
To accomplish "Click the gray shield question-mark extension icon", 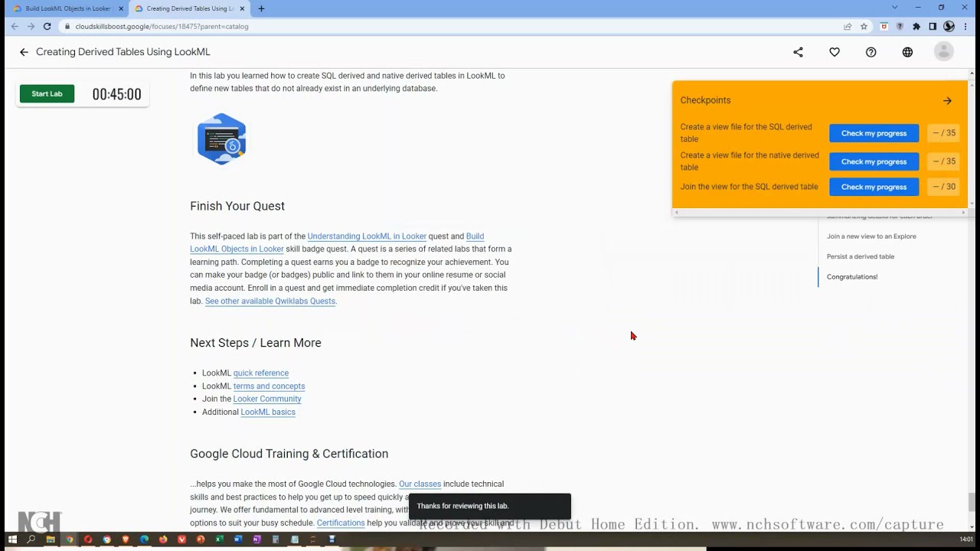I will (x=900, y=26).
